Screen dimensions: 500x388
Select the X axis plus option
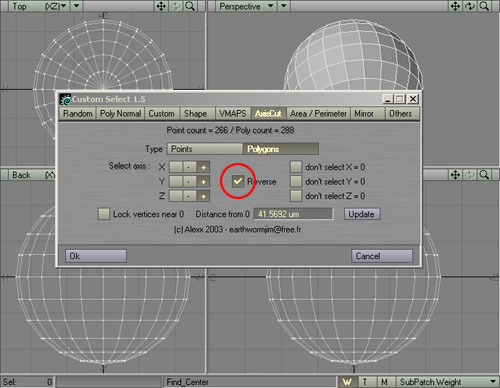tap(203, 167)
